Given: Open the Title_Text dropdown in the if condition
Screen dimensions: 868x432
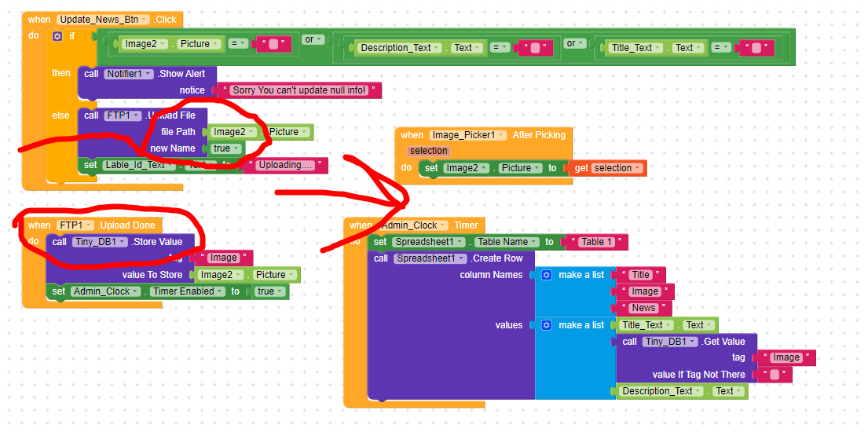Looking at the screenshot, I should [636, 48].
